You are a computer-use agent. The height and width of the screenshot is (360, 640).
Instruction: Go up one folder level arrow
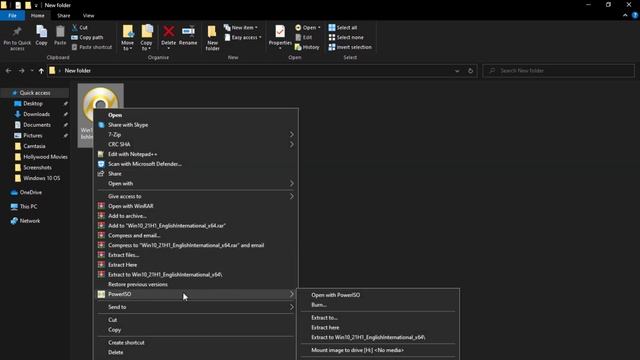41,71
